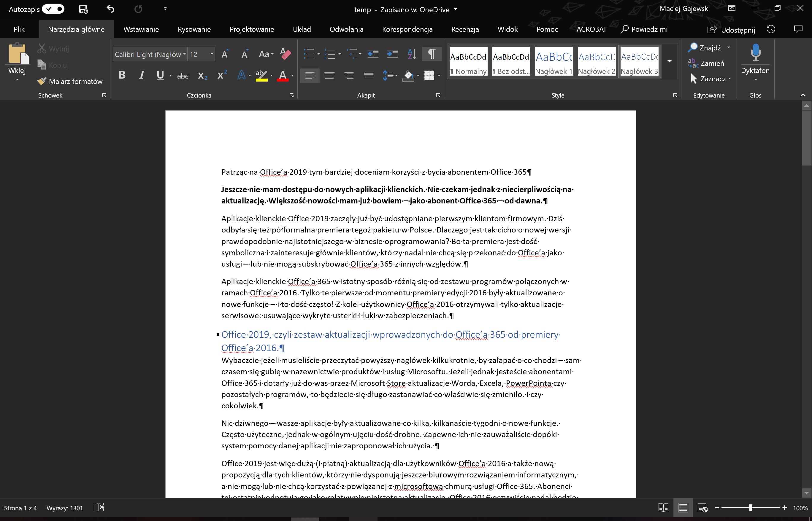The width and height of the screenshot is (812, 521).
Task: Open the comments pane icon
Action: [x=798, y=29]
